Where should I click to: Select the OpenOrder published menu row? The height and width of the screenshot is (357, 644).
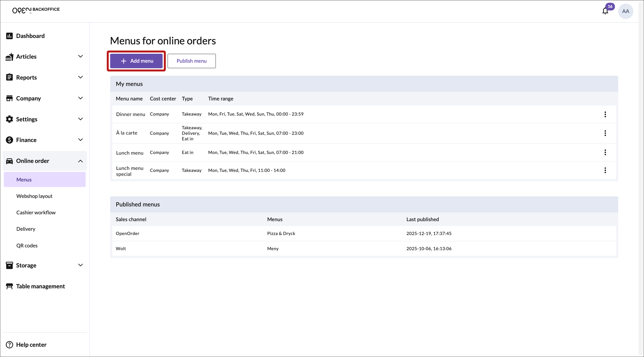click(364, 233)
